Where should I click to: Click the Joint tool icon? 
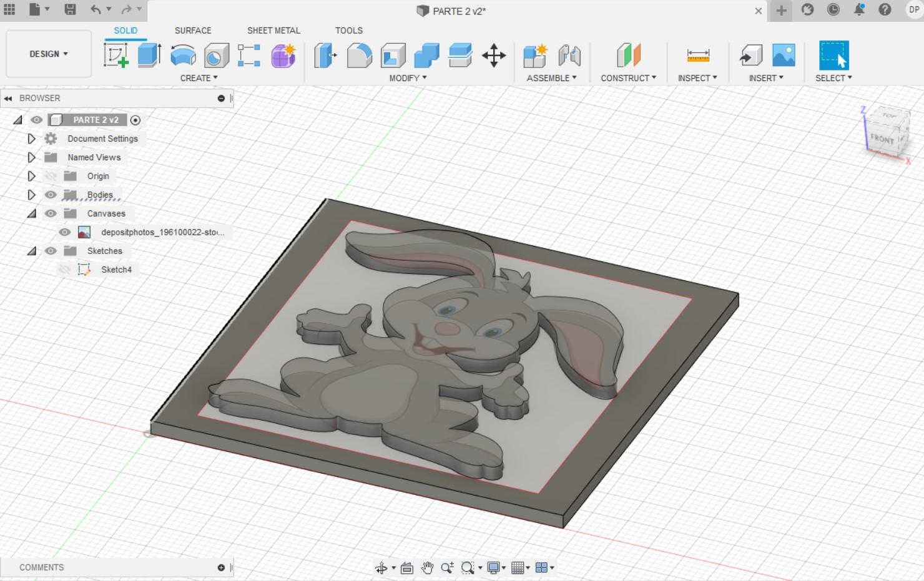coord(569,55)
